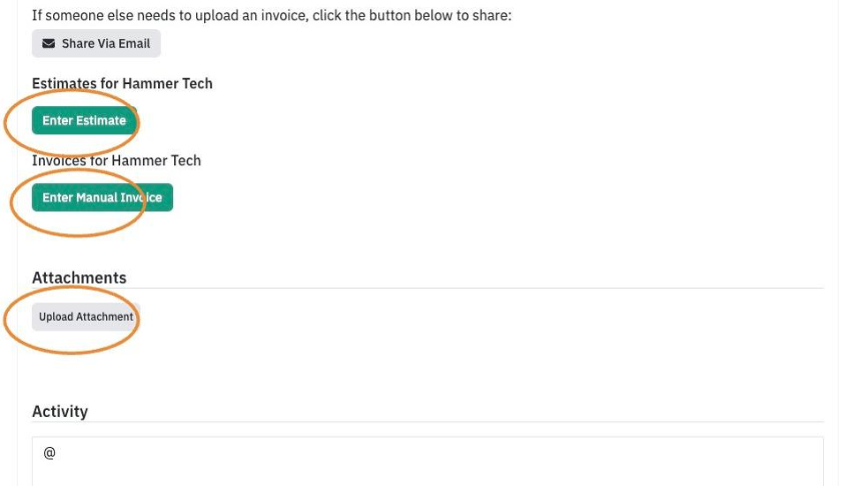
Task: Click the Email label of the share button
Action: coord(134,43)
